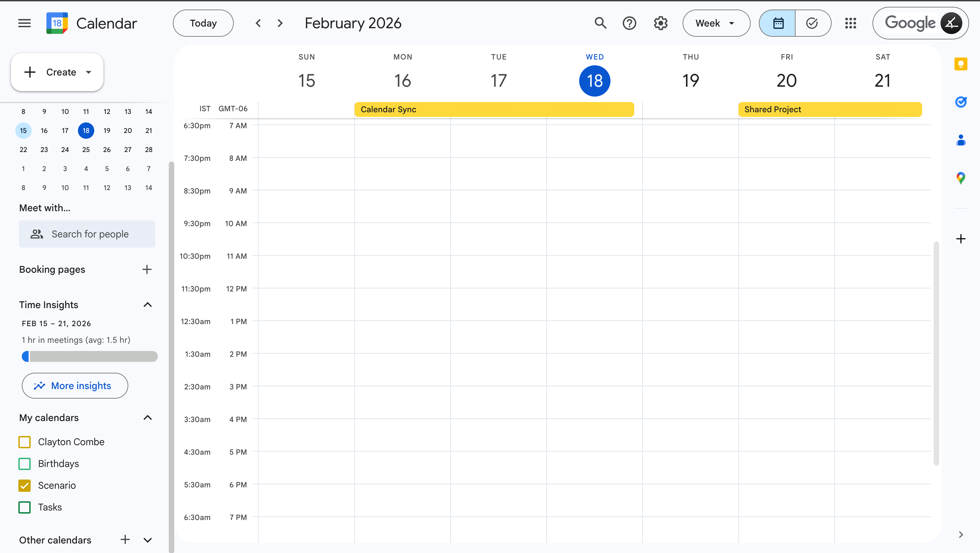Enable the Clayton Combe calendar checkbox
This screenshot has width=980, height=553.
[25, 442]
